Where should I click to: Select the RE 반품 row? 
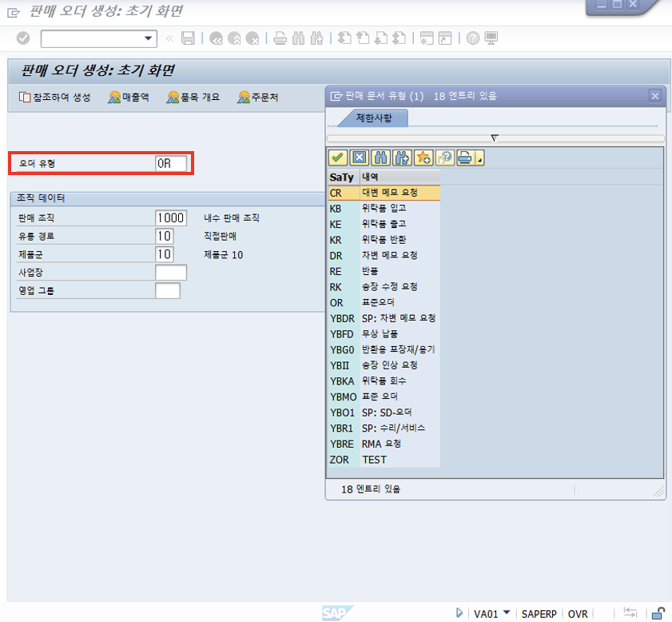click(384, 271)
